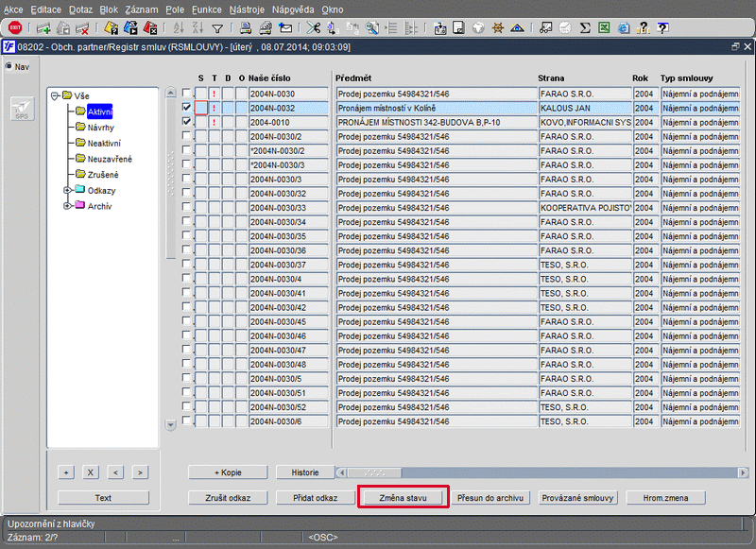Click the Přesun do archivu button
Viewport: 756px width, 549px height.
click(x=490, y=498)
